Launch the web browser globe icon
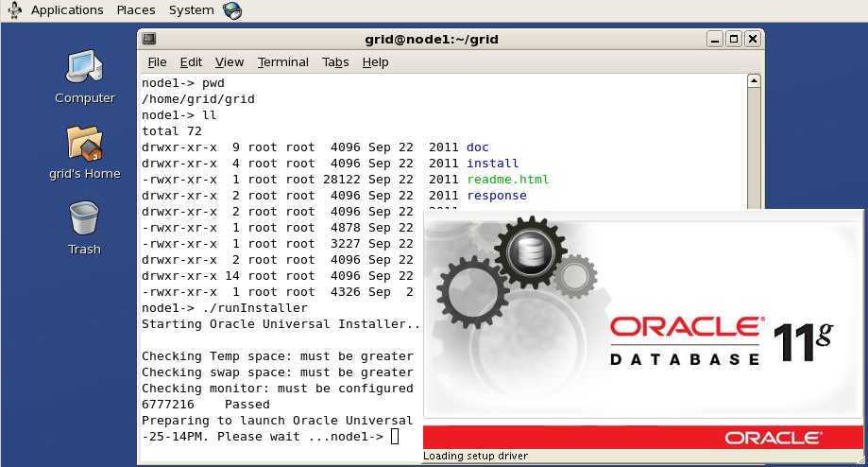The width and height of the screenshot is (868, 467). pos(232,10)
